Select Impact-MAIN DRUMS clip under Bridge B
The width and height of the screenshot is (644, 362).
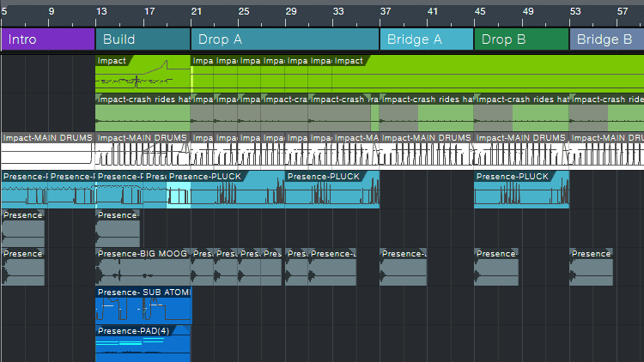(606, 151)
